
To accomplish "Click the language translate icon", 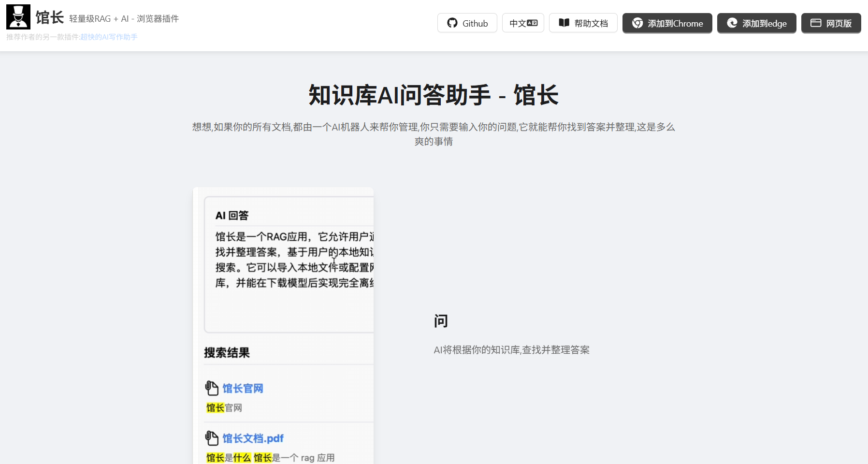I will pyautogui.click(x=532, y=23).
